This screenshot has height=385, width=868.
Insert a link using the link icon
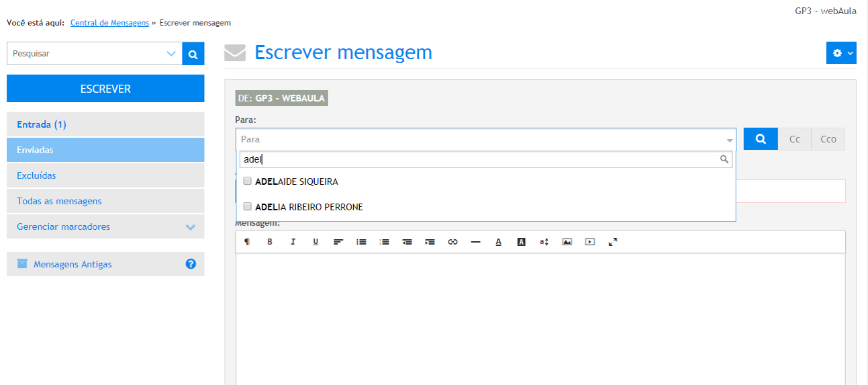[x=452, y=242]
